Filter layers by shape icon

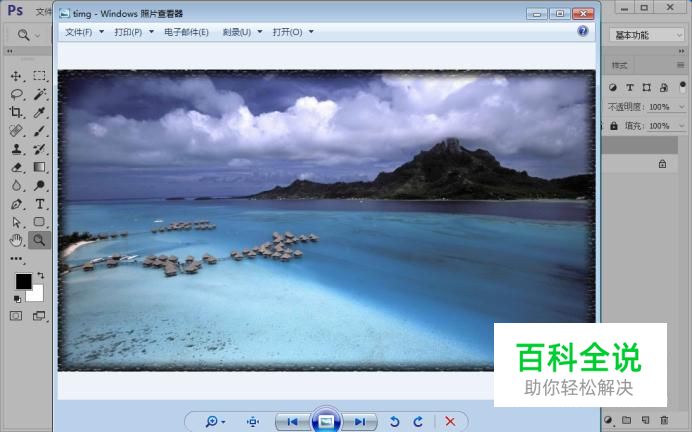pyautogui.click(x=647, y=87)
